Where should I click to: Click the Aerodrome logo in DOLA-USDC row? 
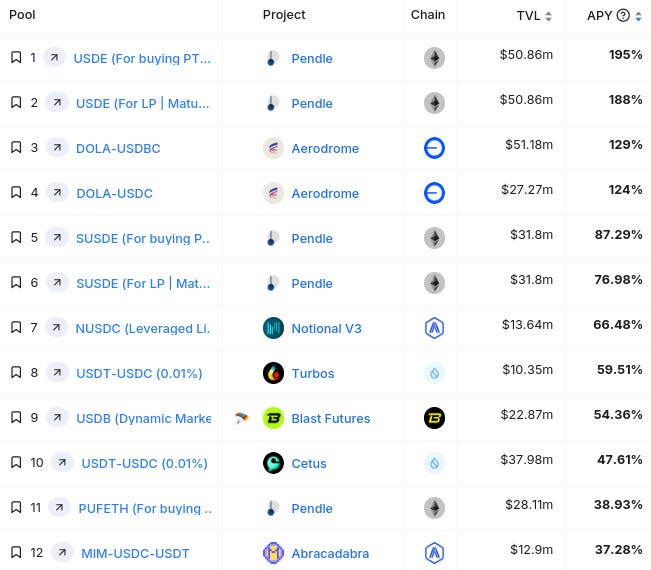coord(273,193)
